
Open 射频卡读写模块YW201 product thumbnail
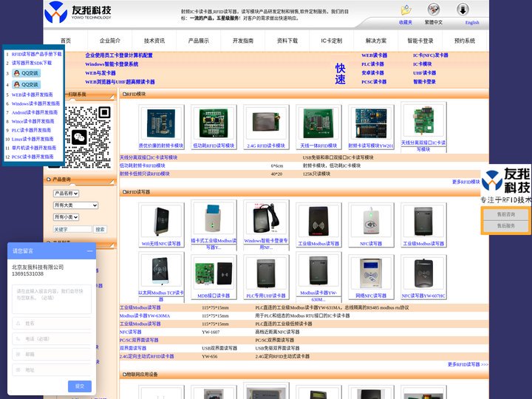tap(371, 123)
